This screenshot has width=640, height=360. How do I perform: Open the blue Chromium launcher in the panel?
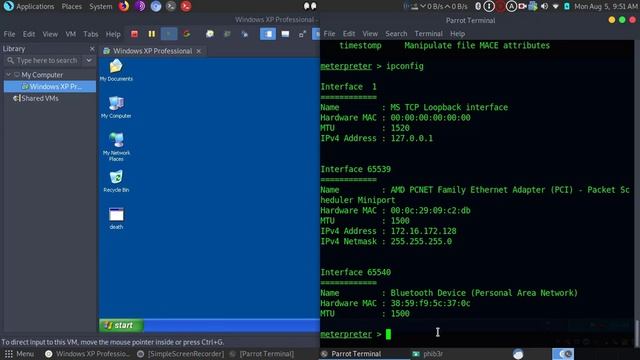(x=156, y=6)
